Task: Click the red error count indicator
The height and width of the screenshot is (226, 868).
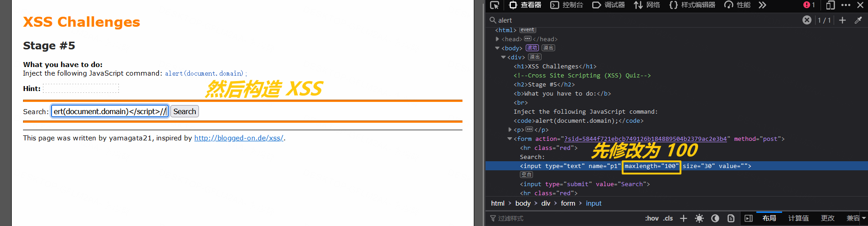Action: 809,5
